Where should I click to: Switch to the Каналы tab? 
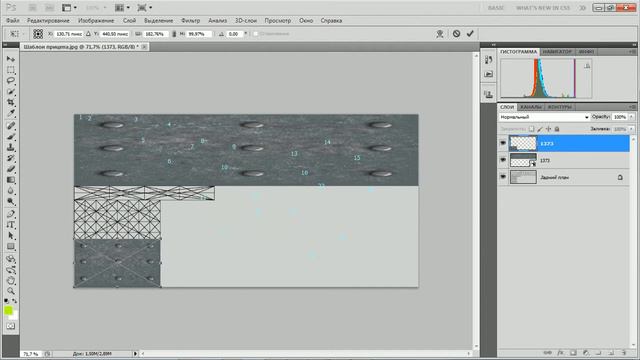click(531, 107)
